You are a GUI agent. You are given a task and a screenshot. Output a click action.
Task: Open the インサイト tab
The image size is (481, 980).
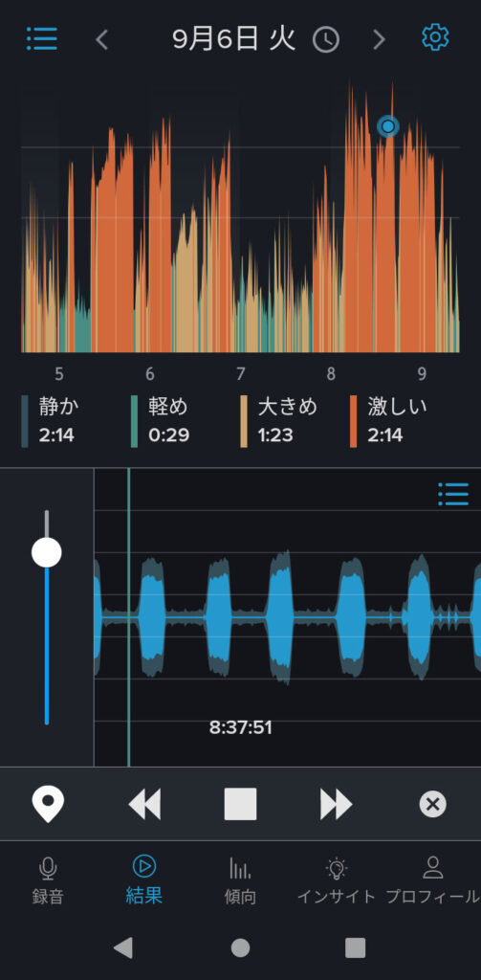[x=336, y=880]
